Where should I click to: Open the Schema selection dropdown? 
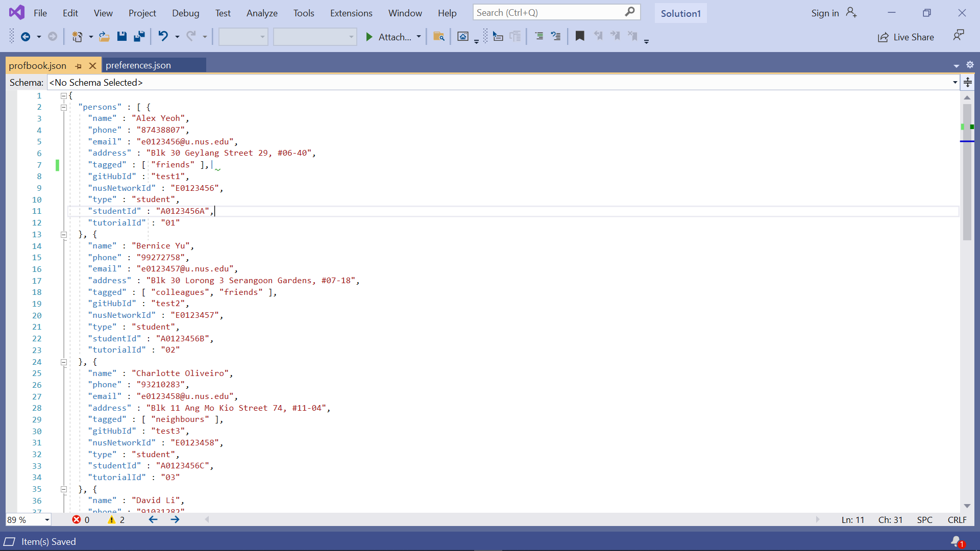tap(954, 83)
